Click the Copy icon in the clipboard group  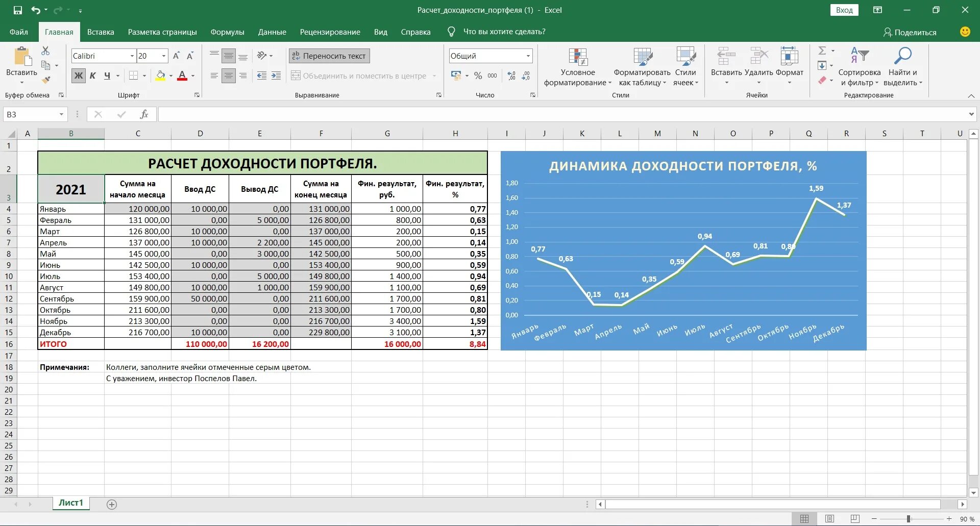[x=45, y=65]
